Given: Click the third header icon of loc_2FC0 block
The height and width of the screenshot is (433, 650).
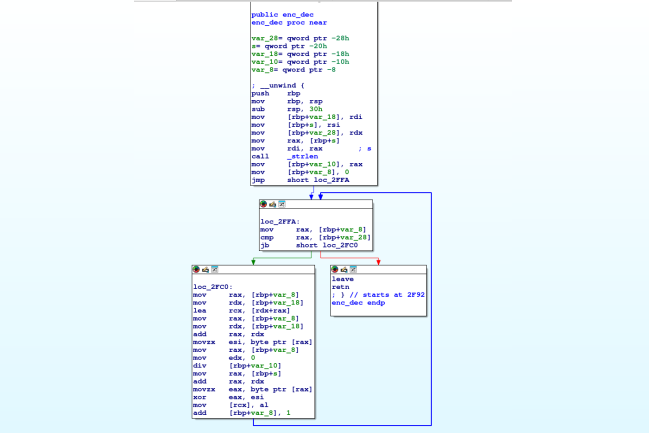Looking at the screenshot, I should [215, 269].
